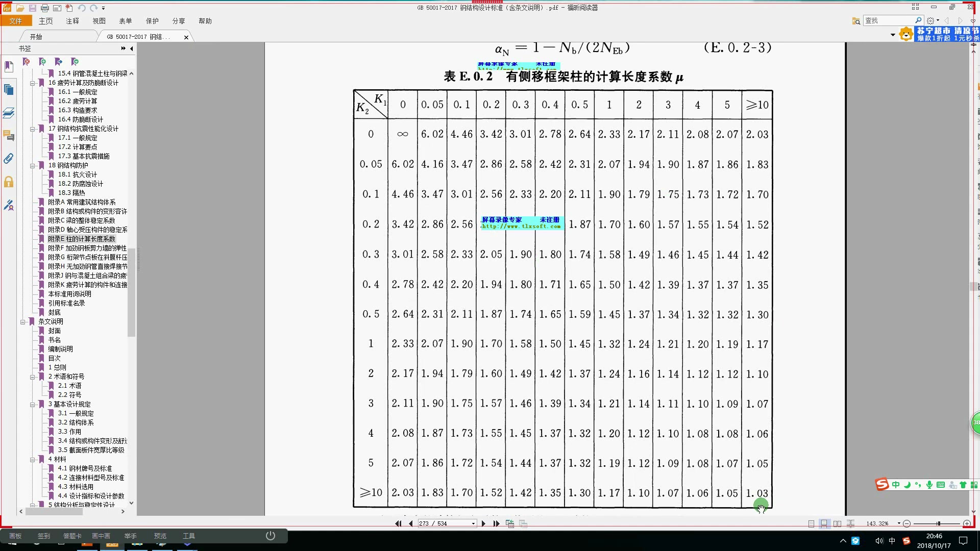Viewport: 980px width, 551px height.
Task: Enable single page view mode
Action: pos(812,523)
